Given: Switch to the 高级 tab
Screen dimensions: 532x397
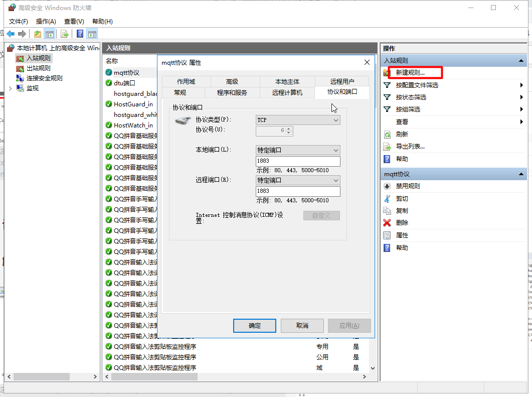Looking at the screenshot, I should pos(232,81).
